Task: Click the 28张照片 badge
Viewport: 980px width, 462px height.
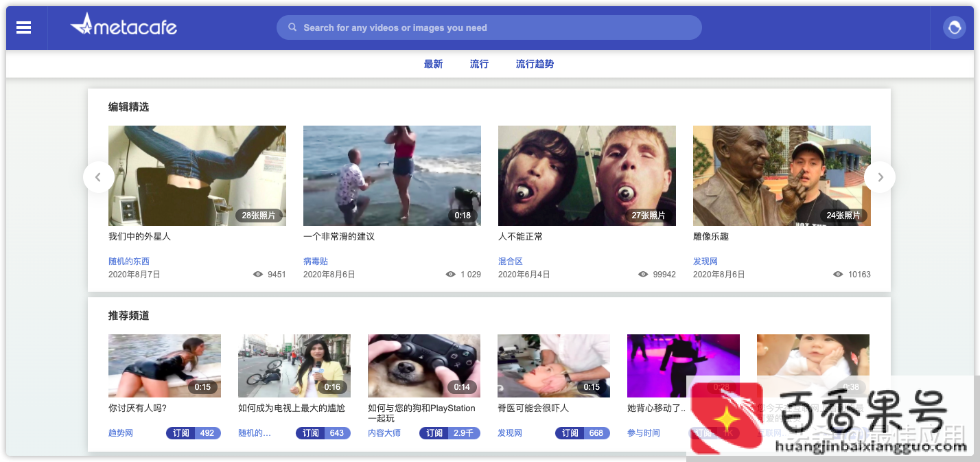Action: click(x=259, y=215)
